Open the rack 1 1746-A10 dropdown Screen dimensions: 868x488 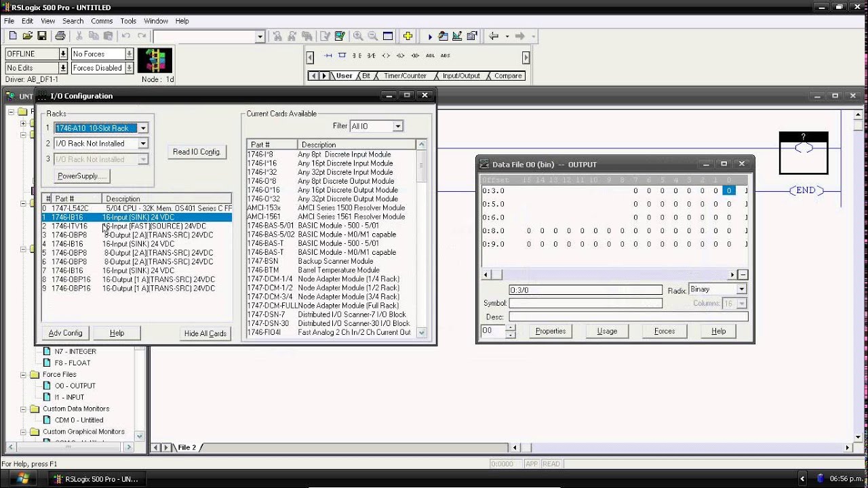point(142,128)
